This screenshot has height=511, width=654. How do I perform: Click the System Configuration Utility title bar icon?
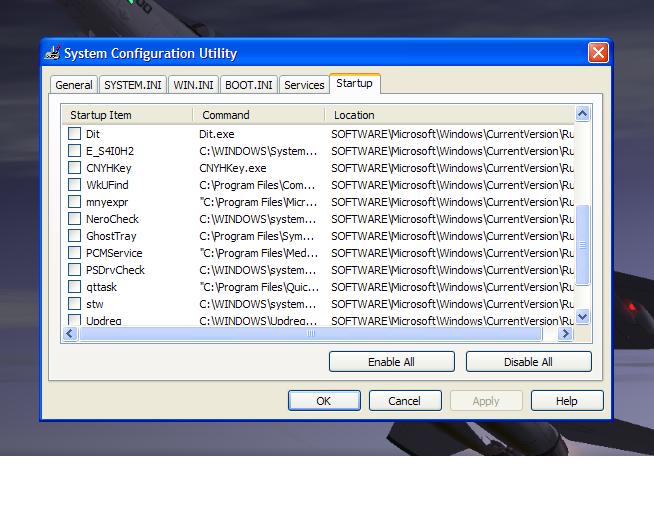(x=53, y=53)
